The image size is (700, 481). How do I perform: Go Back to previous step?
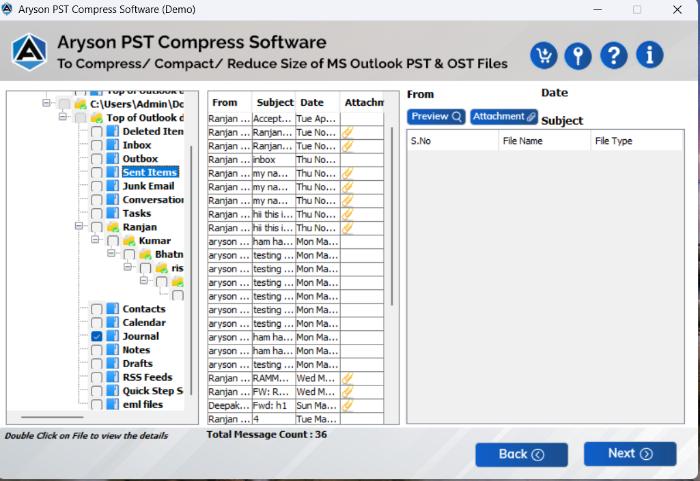(521, 455)
